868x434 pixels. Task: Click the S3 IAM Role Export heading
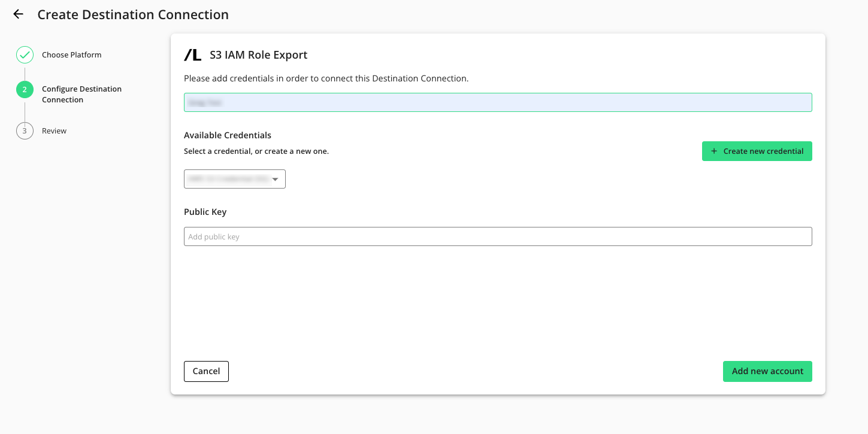258,55
